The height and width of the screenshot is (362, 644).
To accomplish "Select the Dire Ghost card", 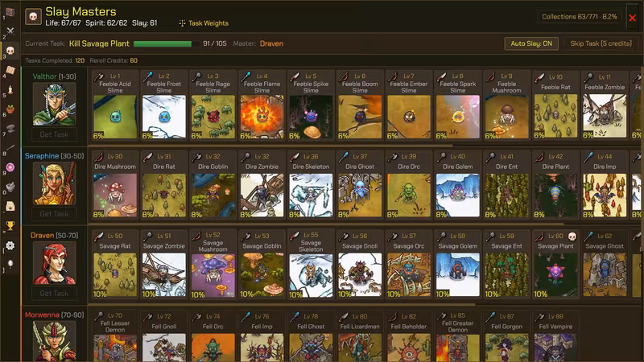I will pyautogui.click(x=360, y=185).
